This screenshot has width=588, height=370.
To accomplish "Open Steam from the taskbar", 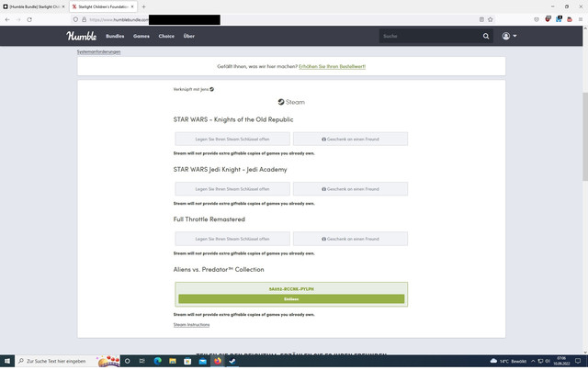I will 232,361.
